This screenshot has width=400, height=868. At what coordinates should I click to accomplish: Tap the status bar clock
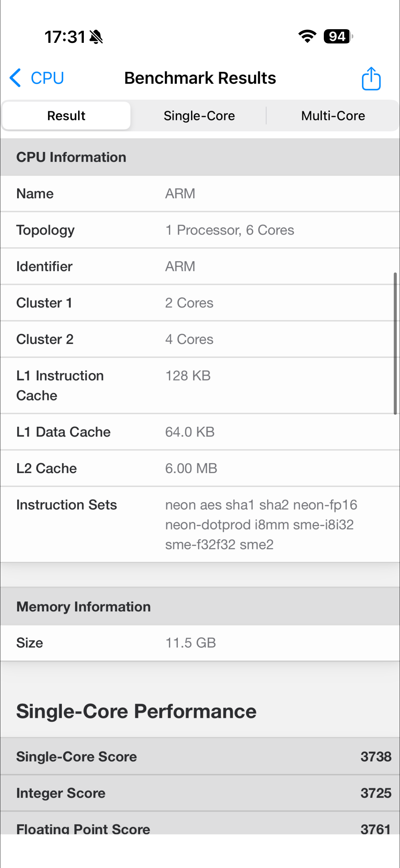coord(65,37)
